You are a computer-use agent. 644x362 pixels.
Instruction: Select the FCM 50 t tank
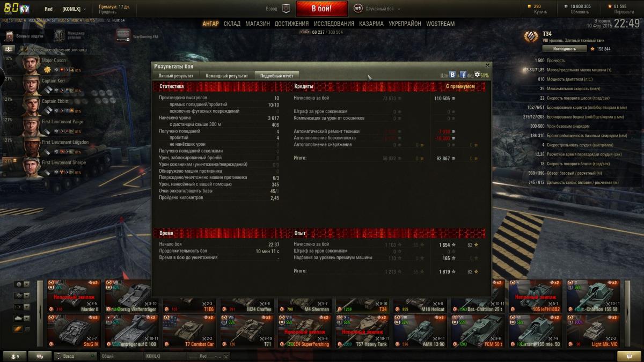[477, 330]
